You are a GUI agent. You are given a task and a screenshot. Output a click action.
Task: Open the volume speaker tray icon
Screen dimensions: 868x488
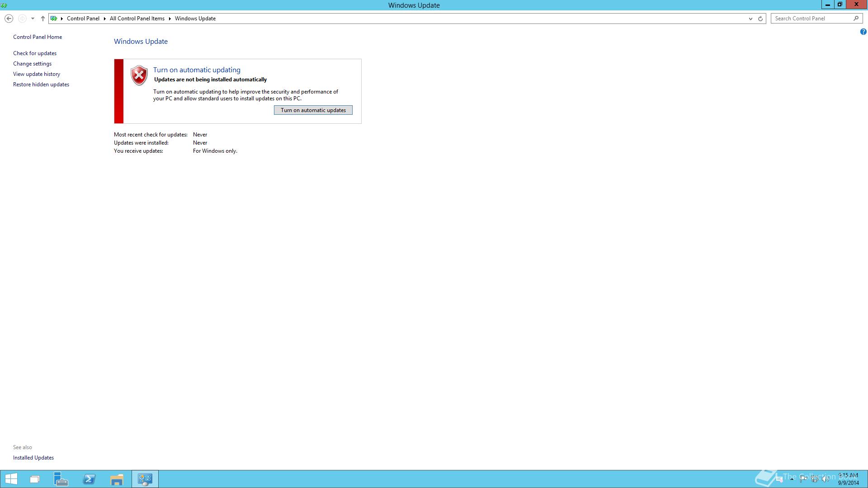(825, 479)
